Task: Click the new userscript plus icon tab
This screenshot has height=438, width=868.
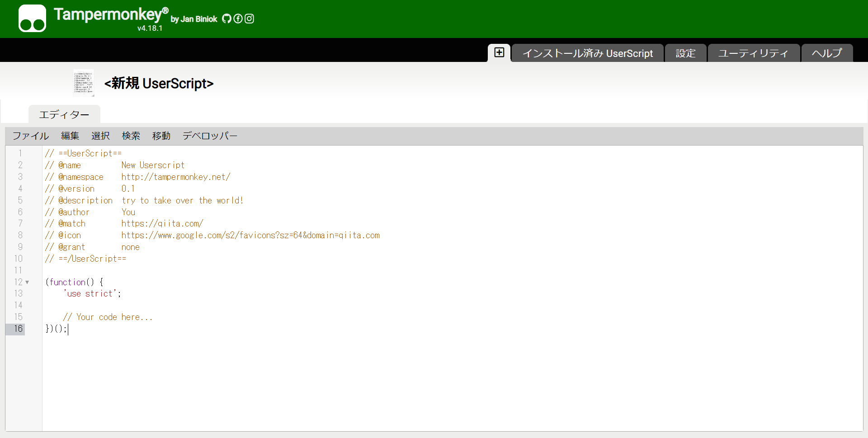Action: [x=499, y=52]
